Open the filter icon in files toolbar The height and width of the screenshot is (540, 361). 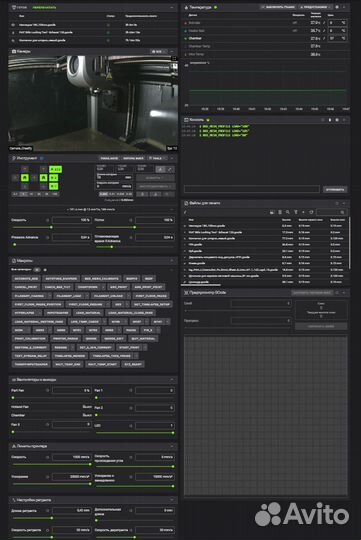click(x=296, y=212)
